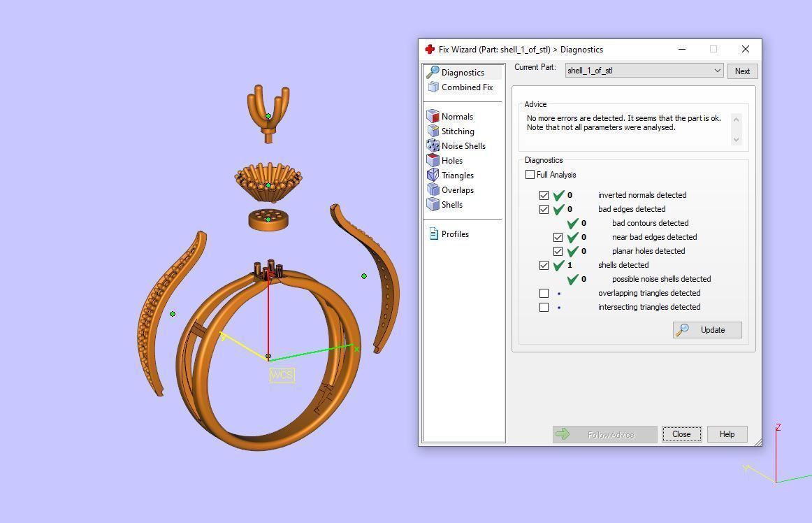
Task: Uncheck planar holes detected checkbox
Action: pos(558,251)
